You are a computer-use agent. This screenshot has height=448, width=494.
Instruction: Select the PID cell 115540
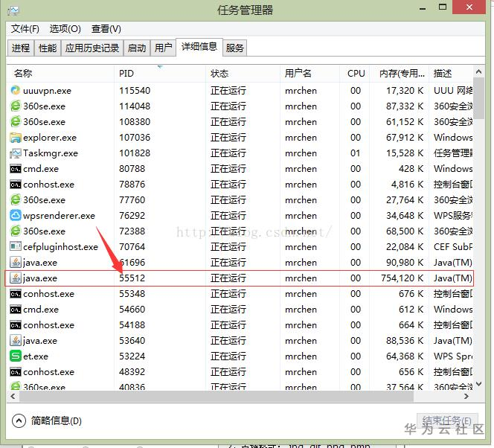point(135,91)
